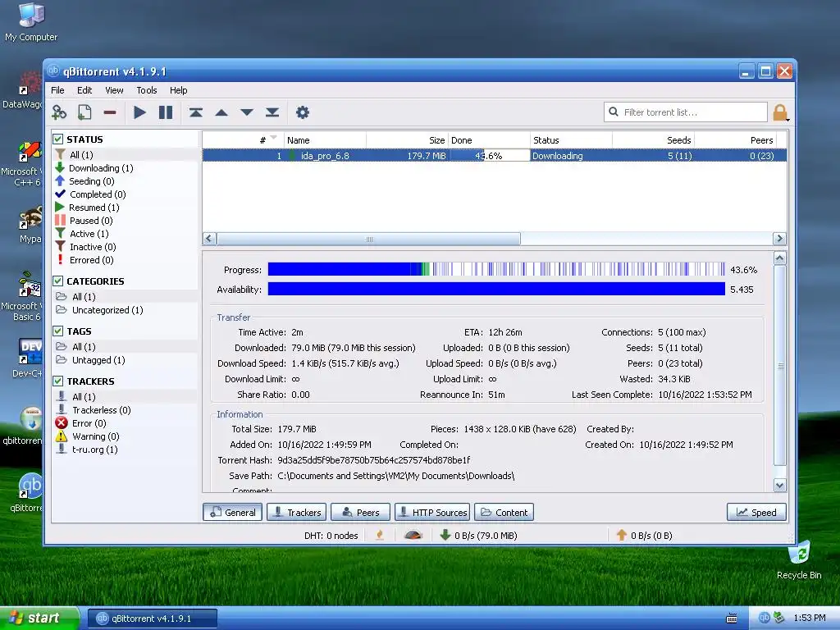Click in the Filter torrent list field
The height and width of the screenshot is (630, 840).
tap(686, 112)
